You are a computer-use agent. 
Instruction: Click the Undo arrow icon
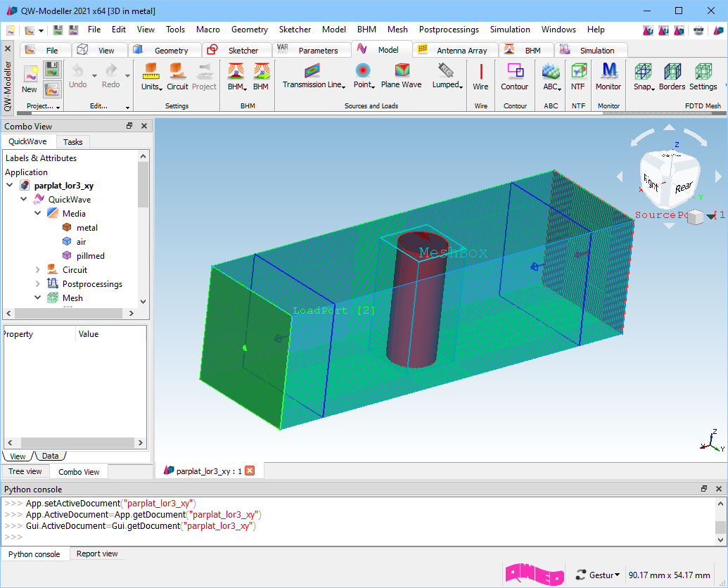[77, 70]
